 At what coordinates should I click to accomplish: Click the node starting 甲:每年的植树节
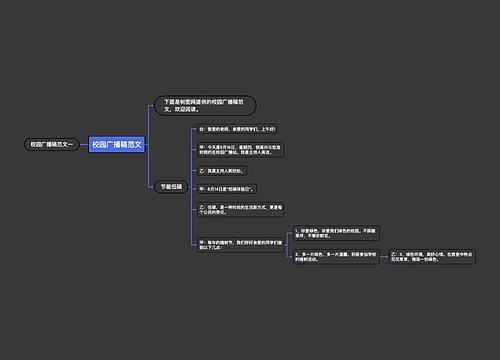[240, 245]
